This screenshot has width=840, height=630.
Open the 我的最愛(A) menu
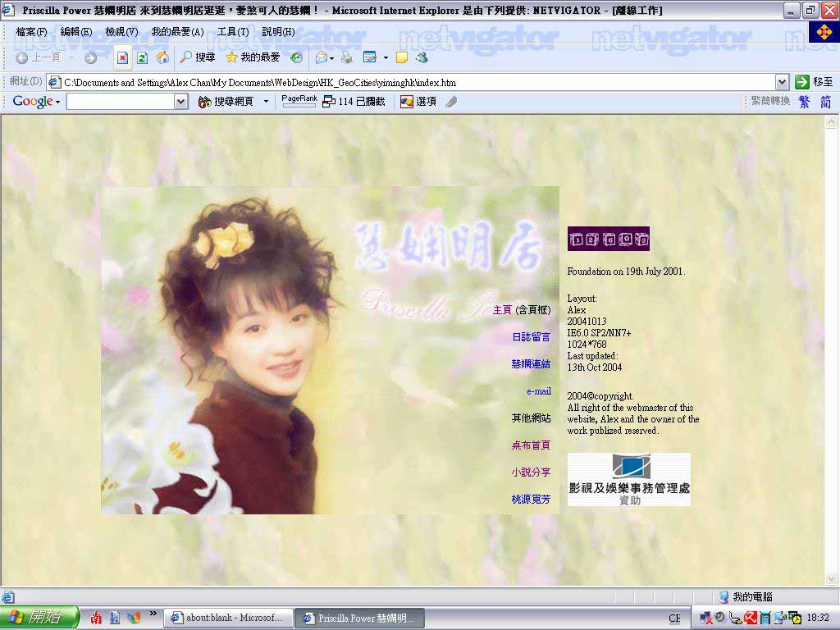pyautogui.click(x=177, y=32)
